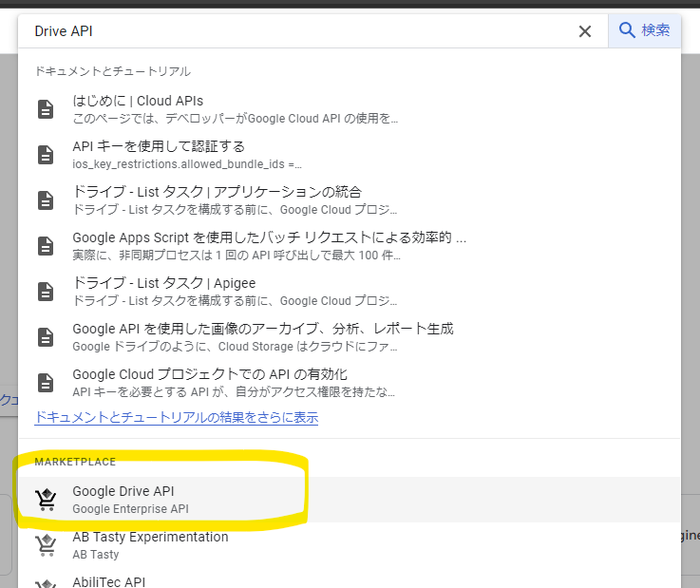Viewport: 700px width, 588px height.
Task: Select AbiliTec API marketplace result
Action: click(350, 579)
